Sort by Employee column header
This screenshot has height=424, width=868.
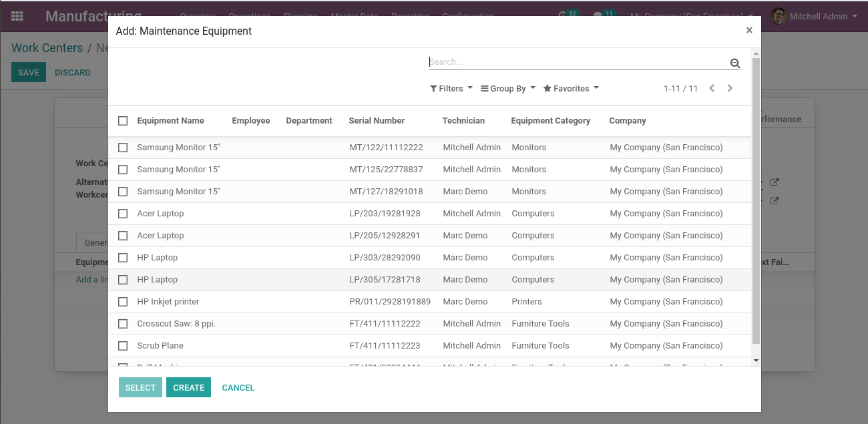point(251,121)
